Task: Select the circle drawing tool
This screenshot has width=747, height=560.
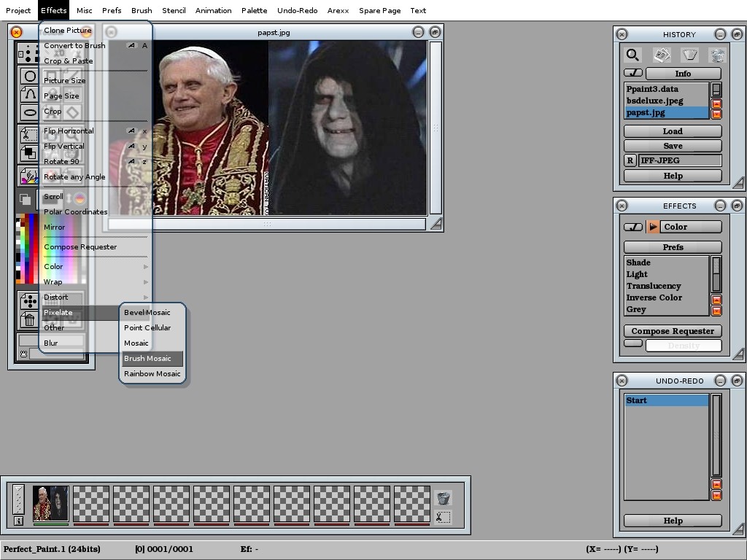Action: pos(29,76)
